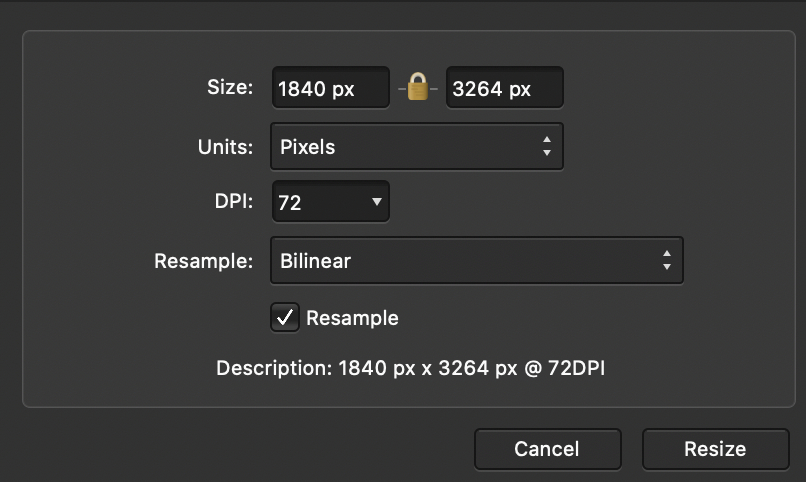Click the Resample text beside the checkbox
The height and width of the screenshot is (482, 806).
click(x=352, y=318)
